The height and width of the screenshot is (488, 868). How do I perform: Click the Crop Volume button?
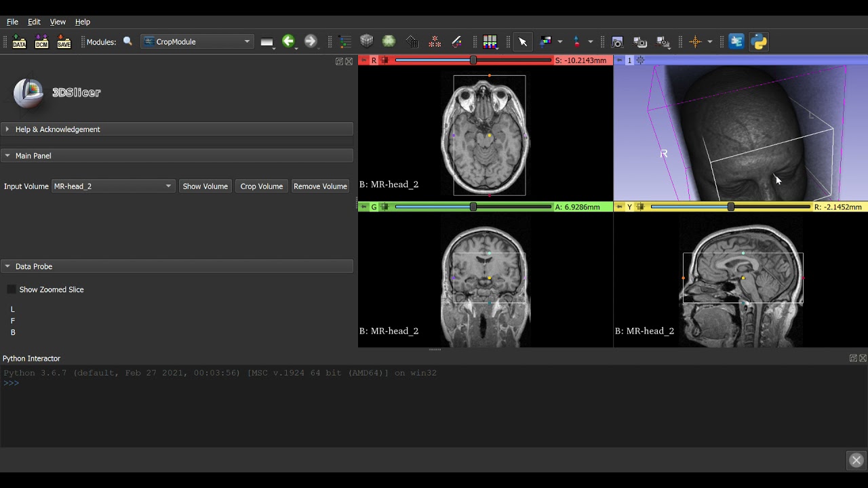click(x=262, y=186)
